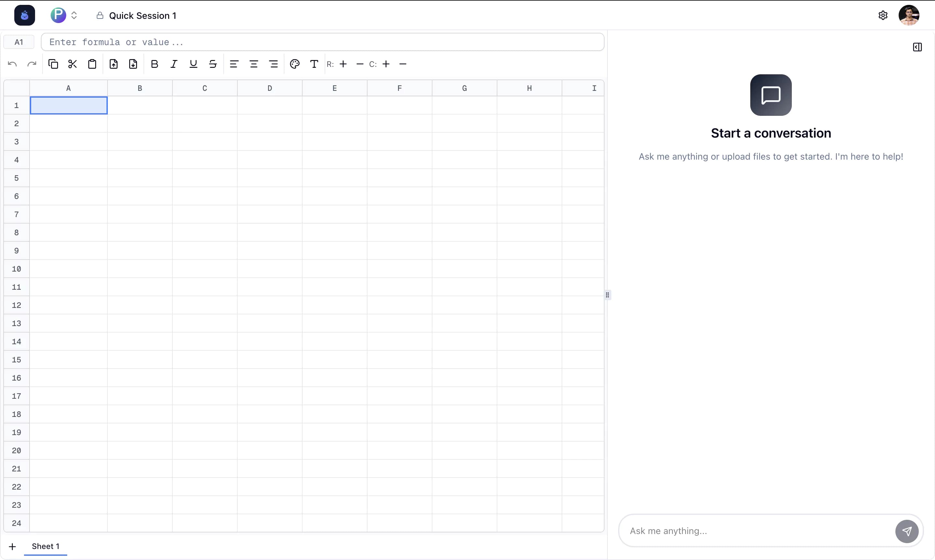The width and height of the screenshot is (935, 560).
Task: Click the file upload import icon
Action: (114, 64)
